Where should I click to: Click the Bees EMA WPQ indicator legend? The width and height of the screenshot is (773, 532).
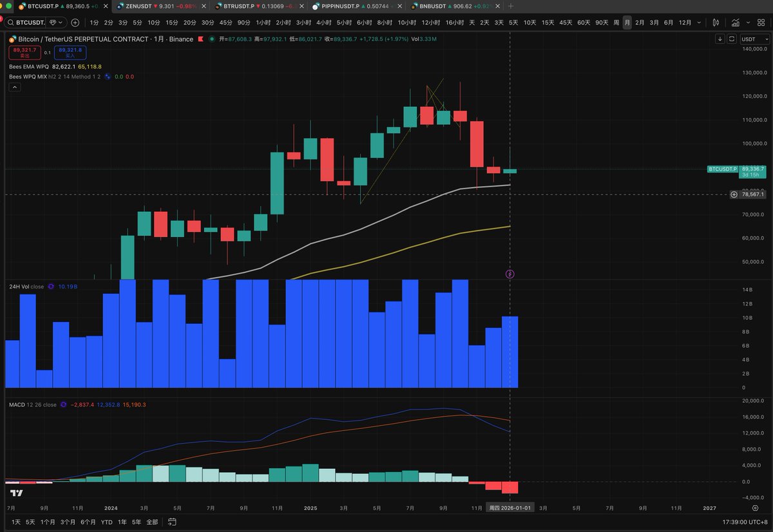tap(29, 66)
